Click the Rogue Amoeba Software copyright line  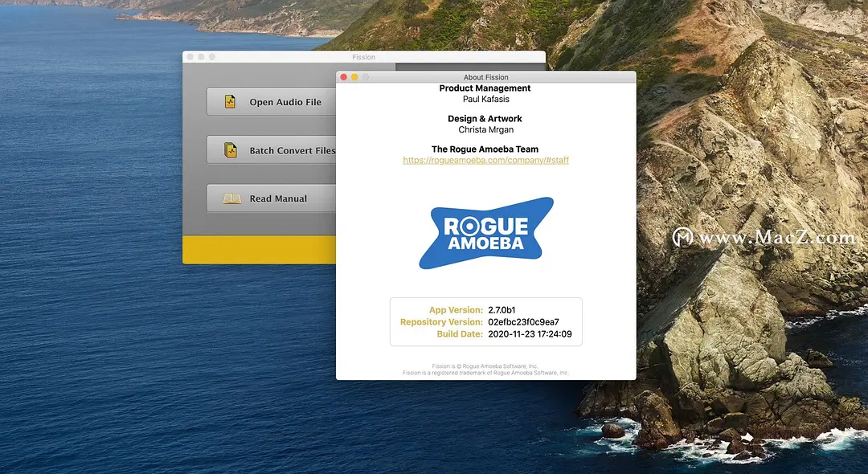click(485, 366)
